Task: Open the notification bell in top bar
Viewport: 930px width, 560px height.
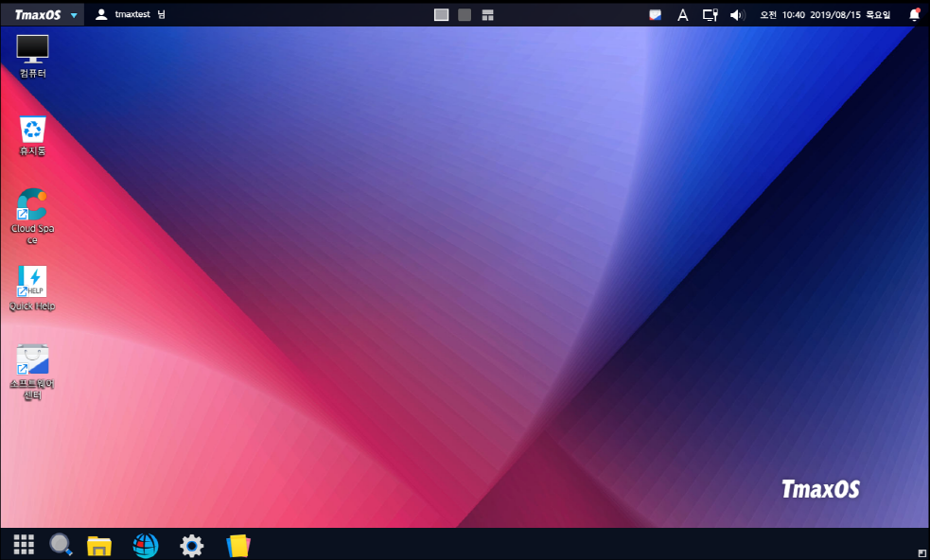Action: coord(914,14)
